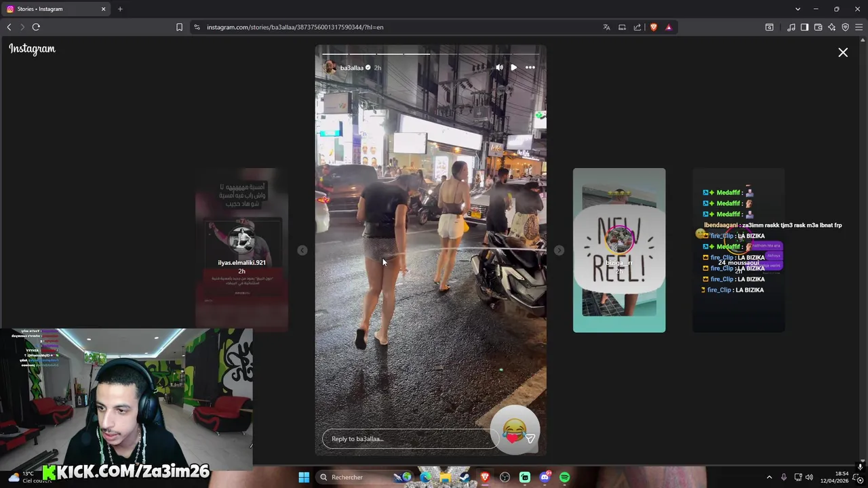Open Brave Wallet icon
This screenshot has width=868, height=488.
(818, 27)
